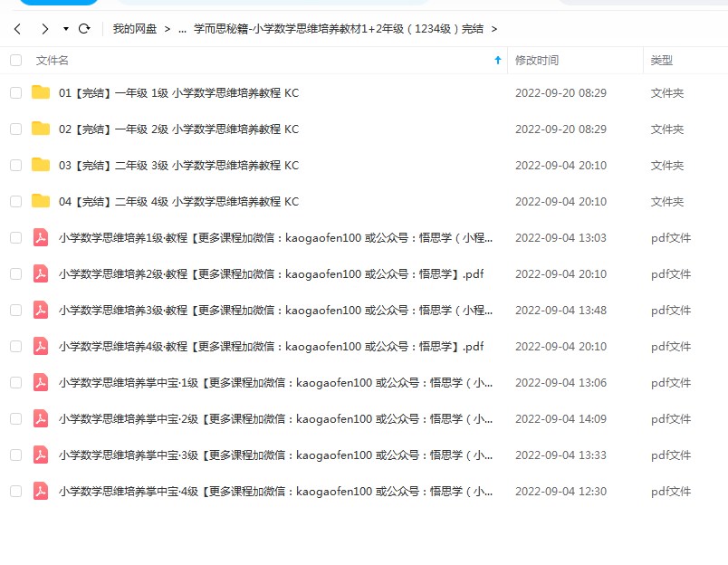Open file 小学数学思维培养掌中宝·1级
728x565 pixels.
tap(275, 382)
